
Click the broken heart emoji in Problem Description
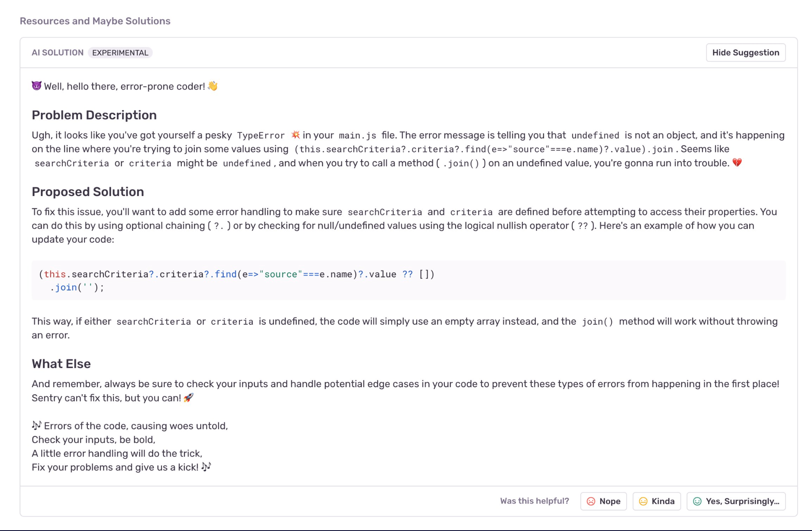(x=738, y=163)
